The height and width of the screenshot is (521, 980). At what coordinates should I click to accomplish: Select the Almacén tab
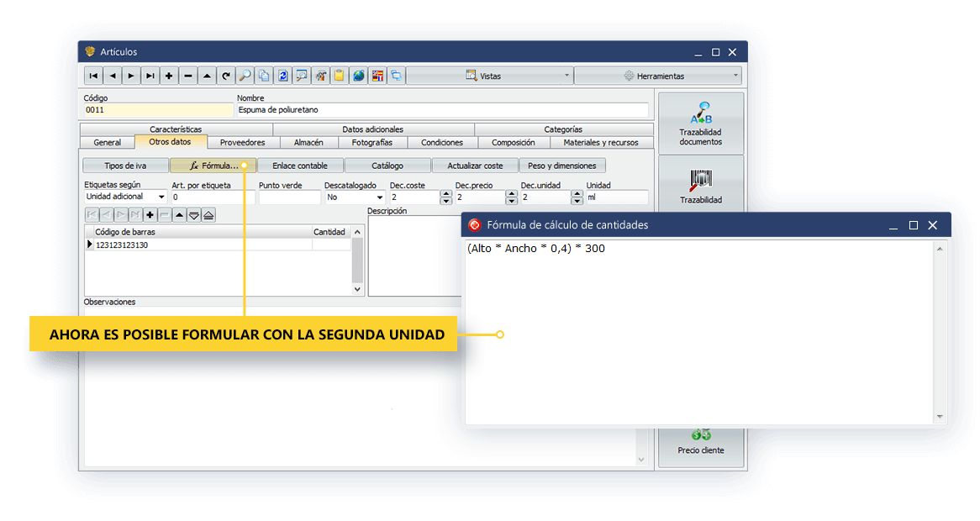pyautogui.click(x=308, y=142)
